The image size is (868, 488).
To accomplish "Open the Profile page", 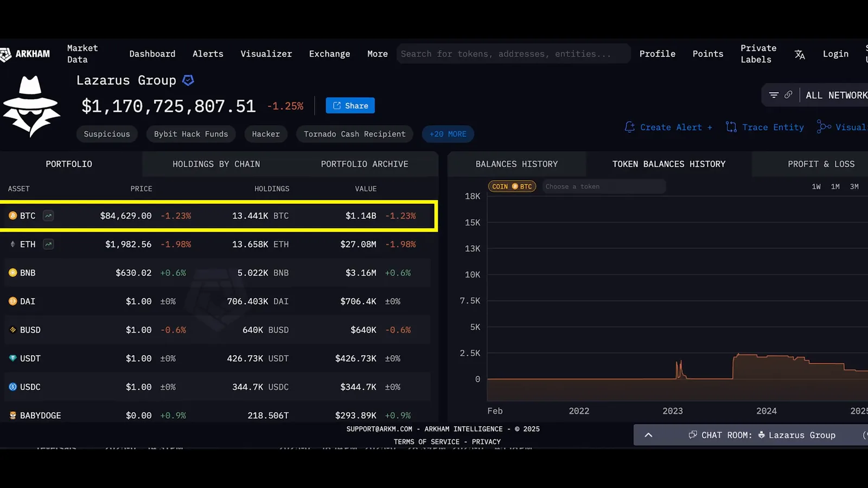I will (658, 54).
